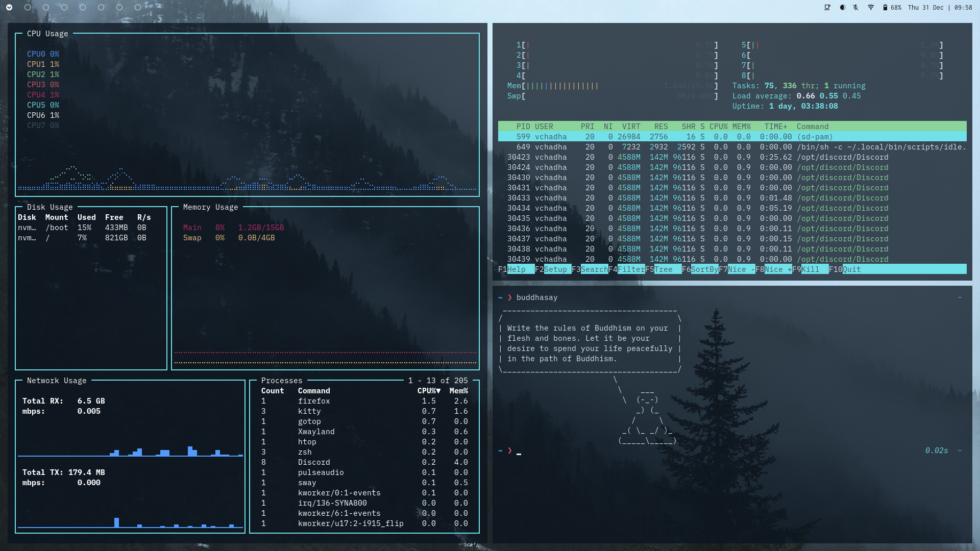
Task: Select htop Discord process row PID 30439
Action: point(732,259)
